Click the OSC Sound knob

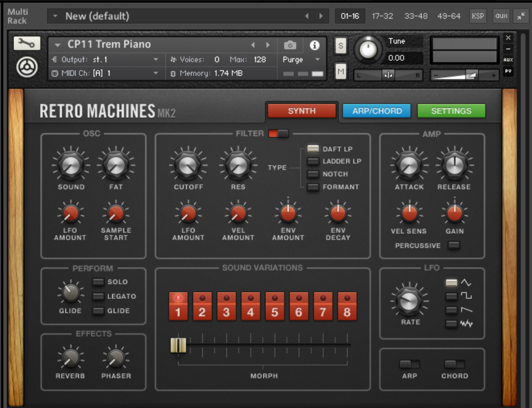(71, 165)
